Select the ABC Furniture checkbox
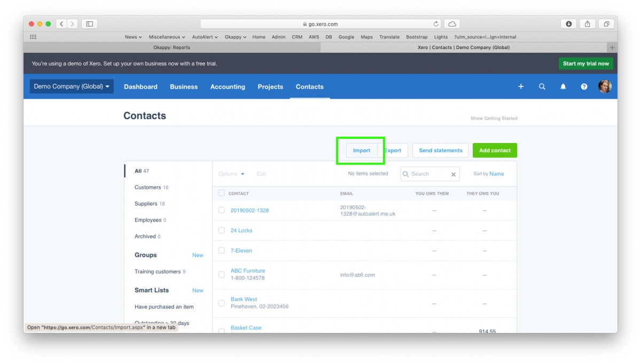The height and width of the screenshot is (364, 641). coord(221,274)
